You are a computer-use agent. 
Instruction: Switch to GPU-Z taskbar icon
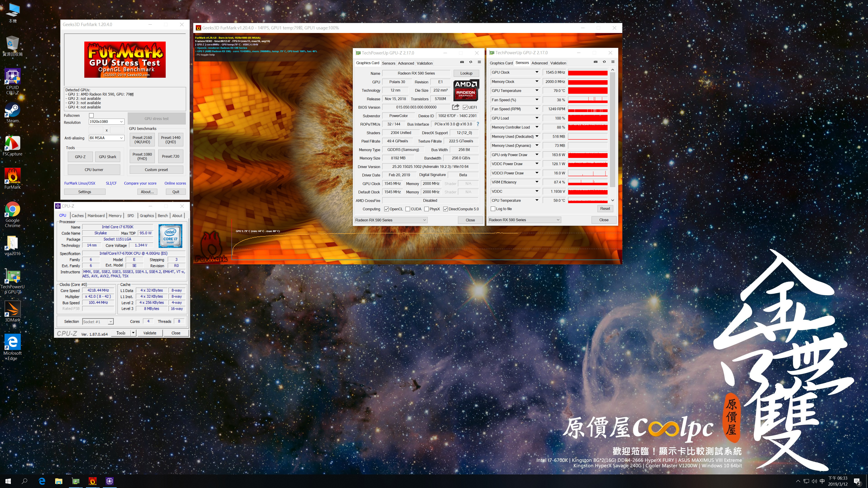pyautogui.click(x=76, y=481)
